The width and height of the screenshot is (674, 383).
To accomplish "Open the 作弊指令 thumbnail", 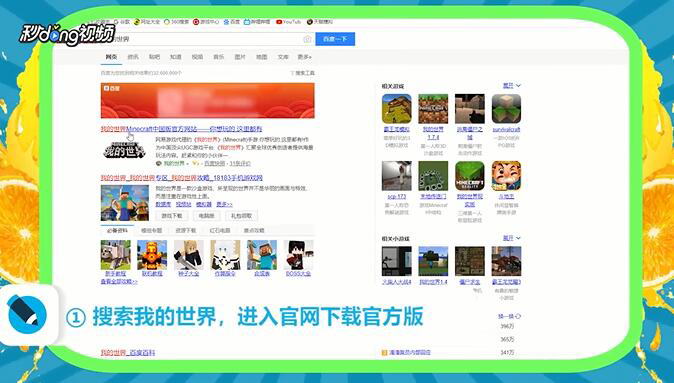I will (225, 255).
